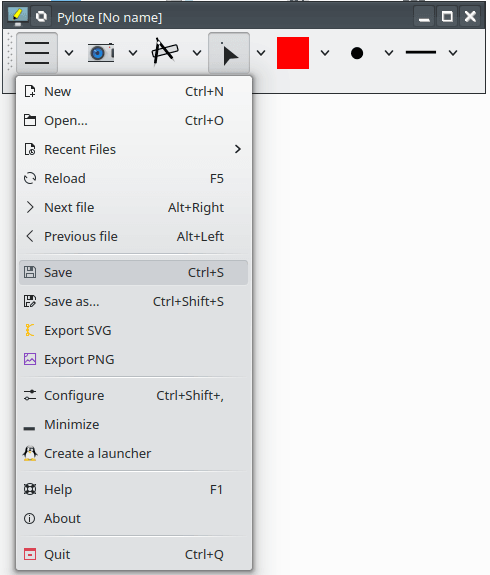Open Configure settings menu item
The height and width of the screenshot is (575, 490).
click(x=134, y=395)
